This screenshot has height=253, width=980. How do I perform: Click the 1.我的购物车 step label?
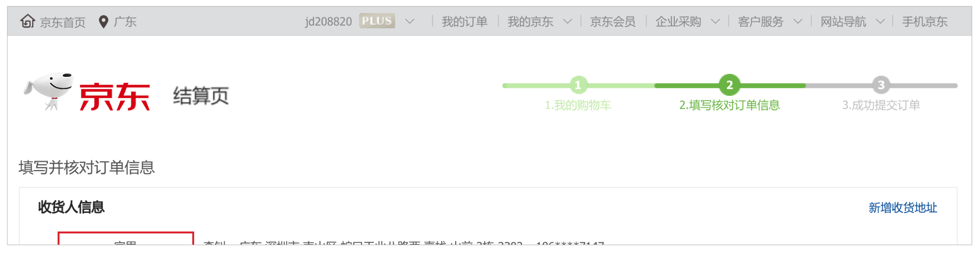[x=578, y=105]
